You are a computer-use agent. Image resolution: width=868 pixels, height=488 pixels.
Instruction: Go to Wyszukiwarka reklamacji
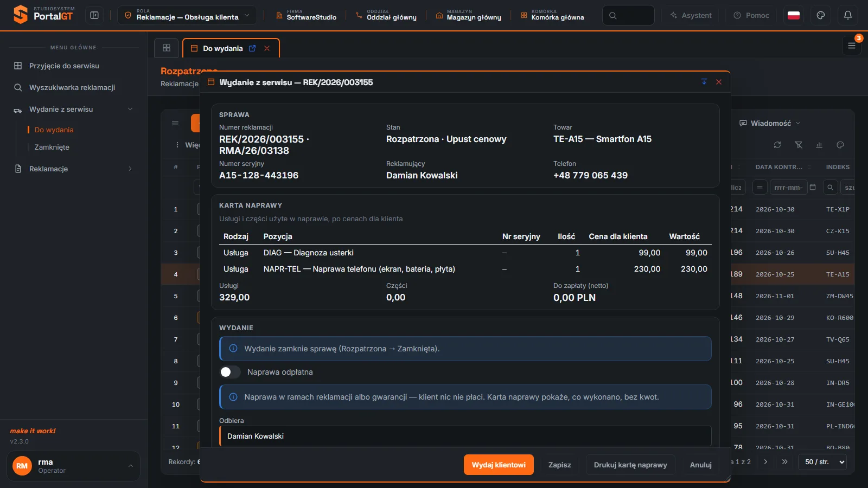[73, 87]
